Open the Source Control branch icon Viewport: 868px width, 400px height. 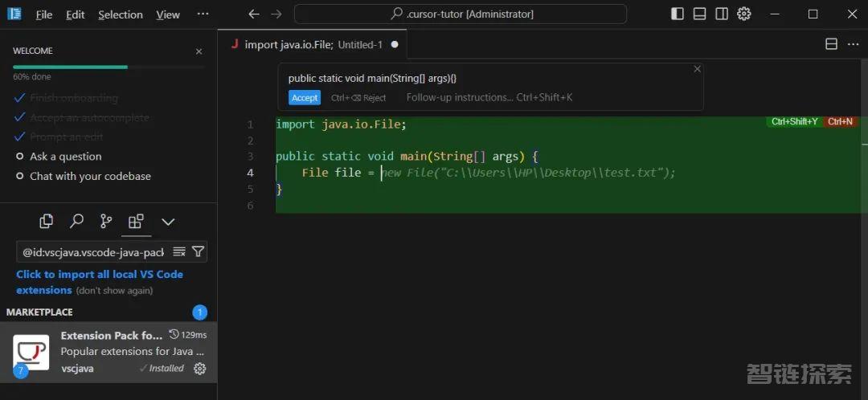tap(106, 221)
